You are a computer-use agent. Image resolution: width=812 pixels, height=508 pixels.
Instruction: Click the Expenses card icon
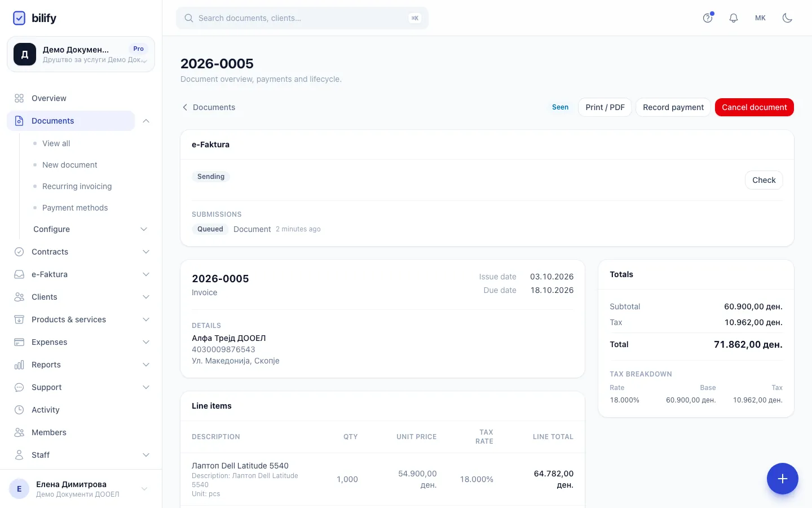click(x=19, y=342)
